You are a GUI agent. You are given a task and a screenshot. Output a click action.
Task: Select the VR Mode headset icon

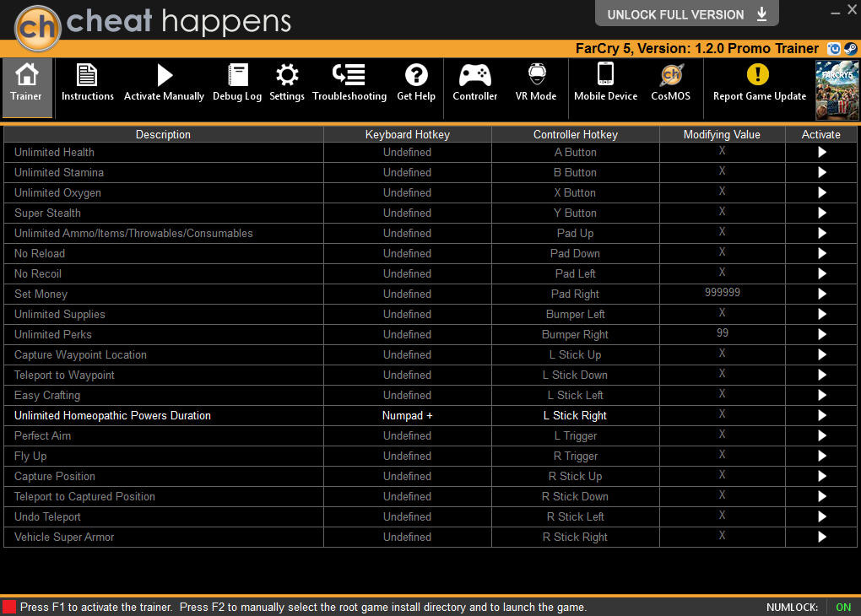(x=537, y=74)
